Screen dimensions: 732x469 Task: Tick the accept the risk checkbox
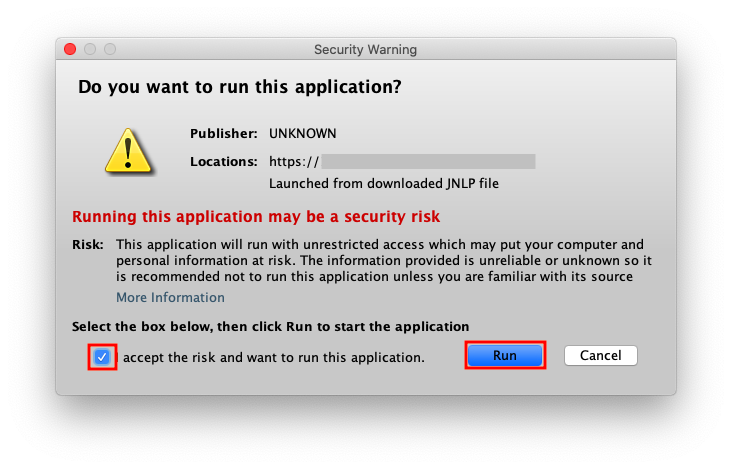(102, 356)
